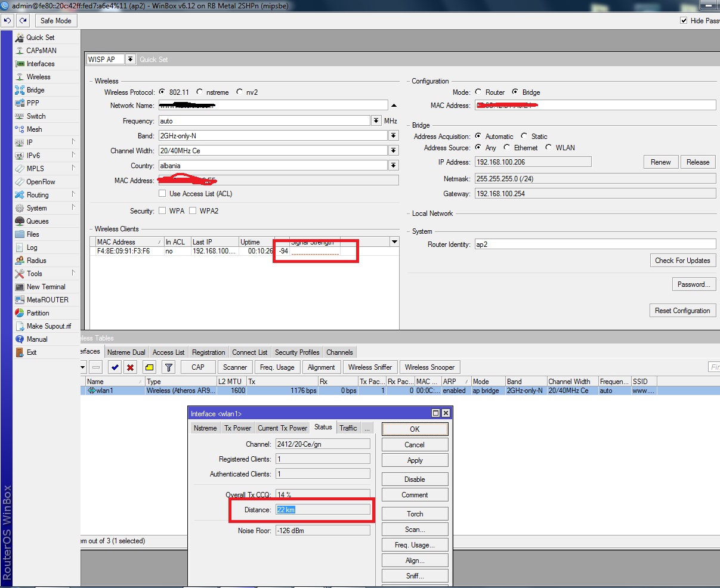Select the nstreme wireless protocol
Screen dimensions: 720x588
199,92
